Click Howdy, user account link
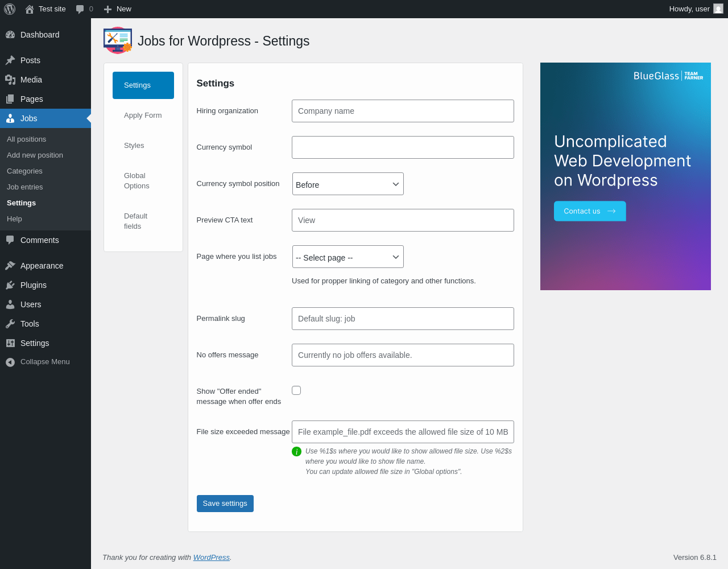Screen dimensions: 728x569 (696, 9)
